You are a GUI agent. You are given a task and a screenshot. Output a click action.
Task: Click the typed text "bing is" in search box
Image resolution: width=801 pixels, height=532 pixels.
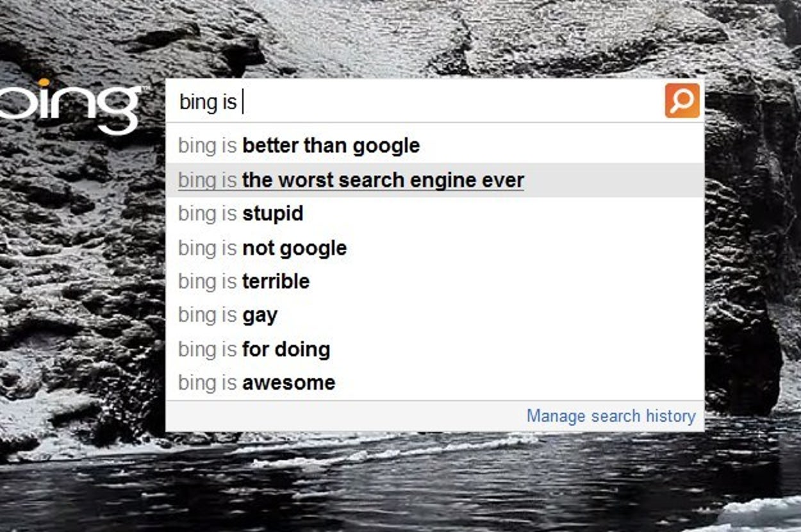pos(208,102)
